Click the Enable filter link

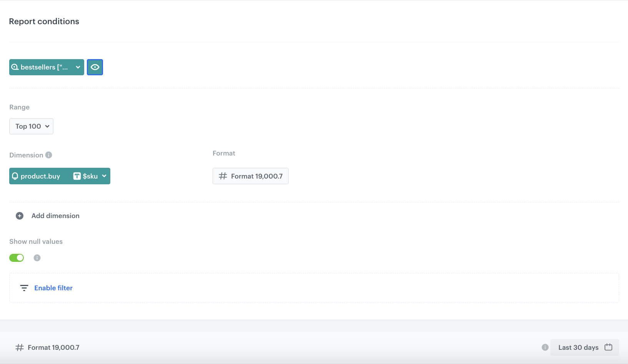click(53, 288)
